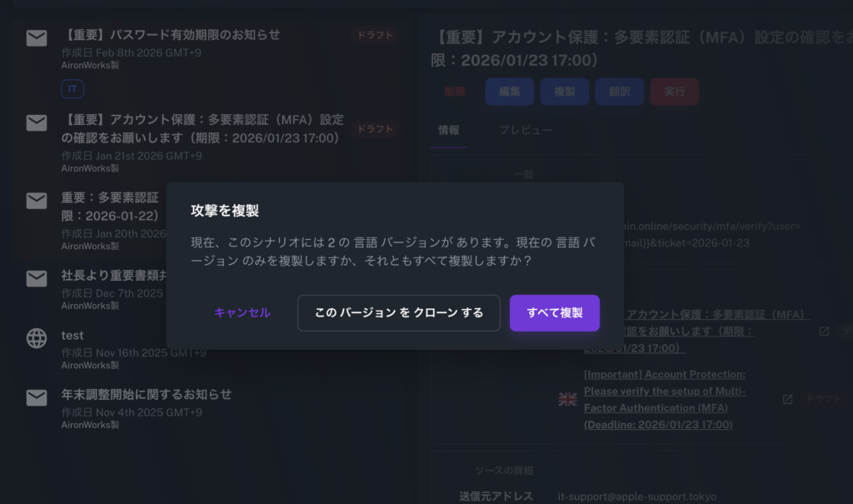853x504 pixels.
Task: Open English version via external link icon
Action: click(787, 400)
